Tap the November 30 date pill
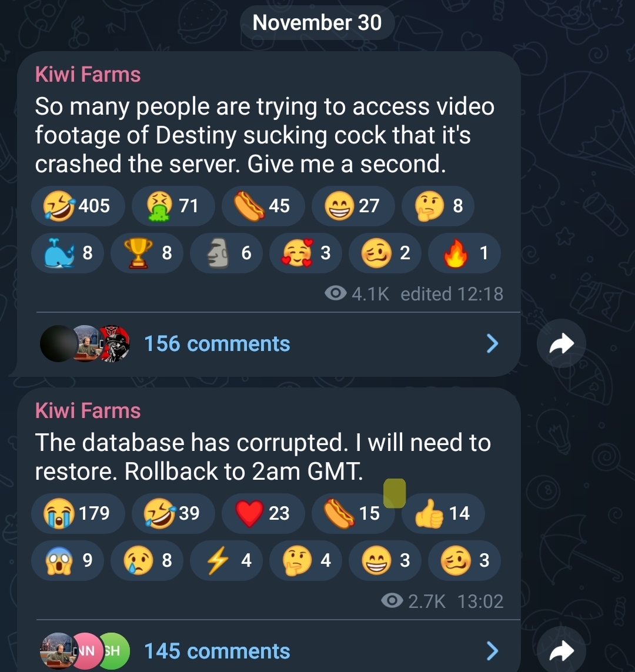This screenshot has width=635, height=672. pyautogui.click(x=317, y=22)
